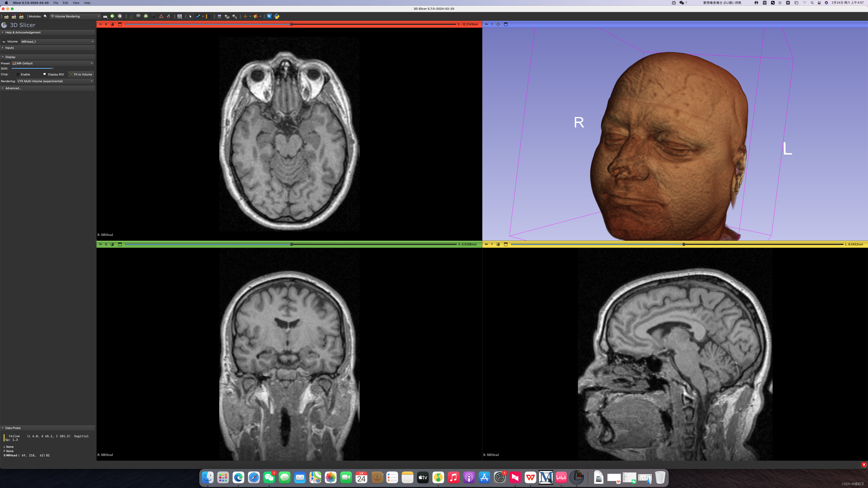Open the Volume Rendering modules dropdown

click(x=75, y=16)
